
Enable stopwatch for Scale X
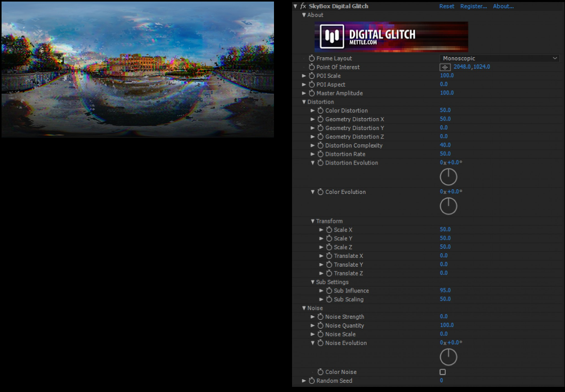[x=329, y=230]
